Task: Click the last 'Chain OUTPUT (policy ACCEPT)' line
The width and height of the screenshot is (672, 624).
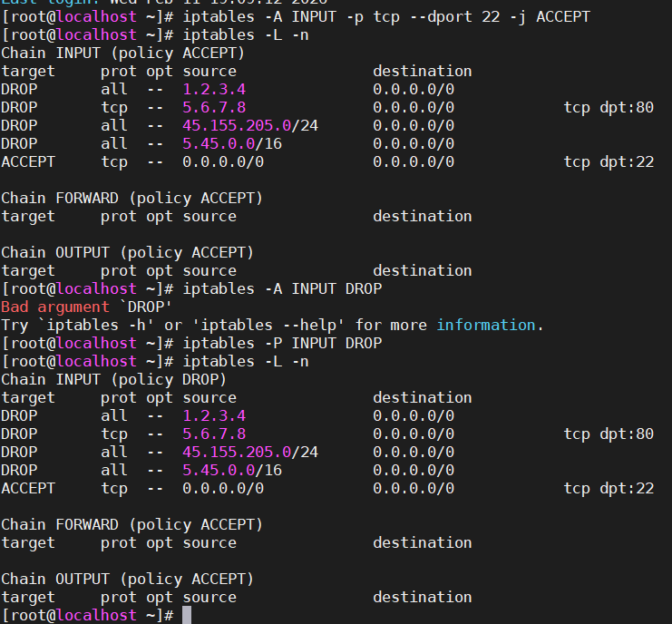Action: point(127,579)
